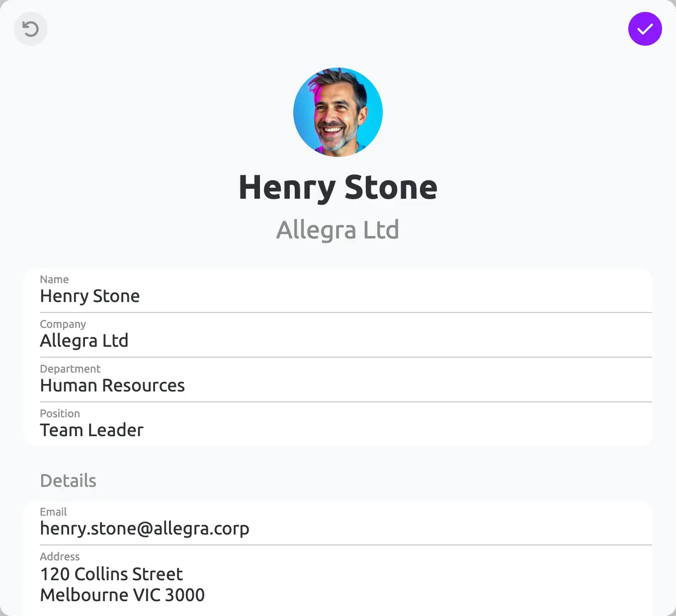
Task: Click the Name field label
Action: (54, 279)
